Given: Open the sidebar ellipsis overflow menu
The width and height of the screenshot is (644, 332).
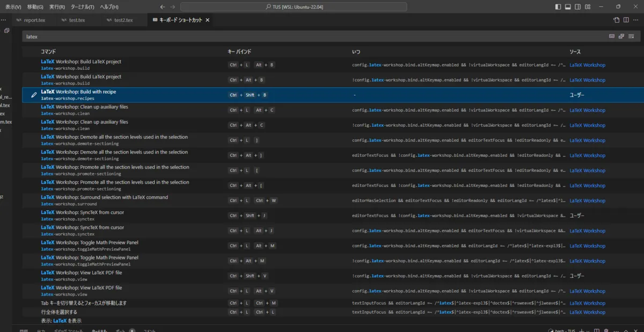Looking at the screenshot, I should click(x=3, y=20).
